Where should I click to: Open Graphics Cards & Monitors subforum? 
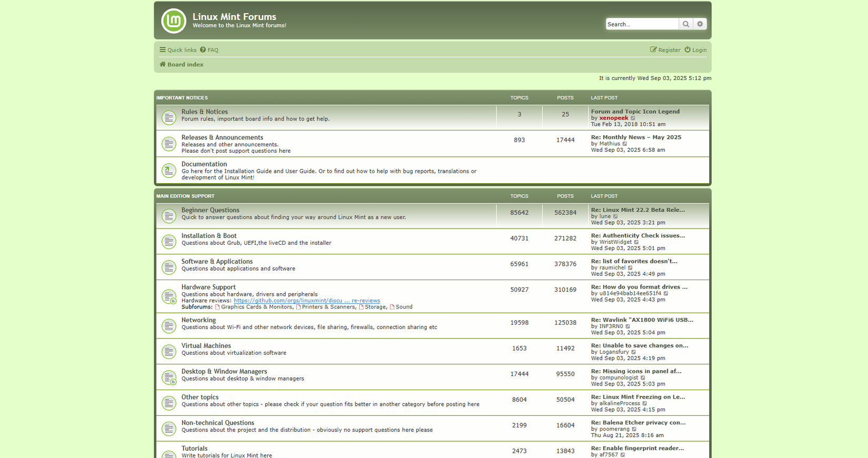[x=256, y=307]
